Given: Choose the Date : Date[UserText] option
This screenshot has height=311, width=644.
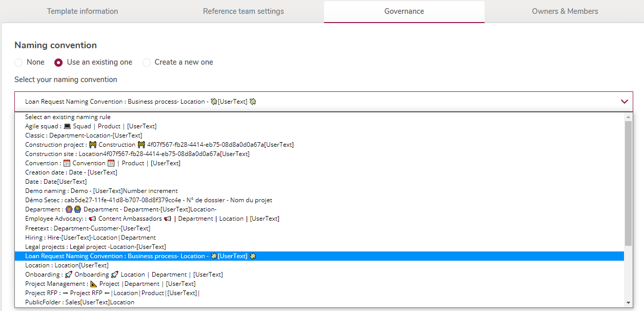Looking at the screenshot, I should [x=319, y=182].
